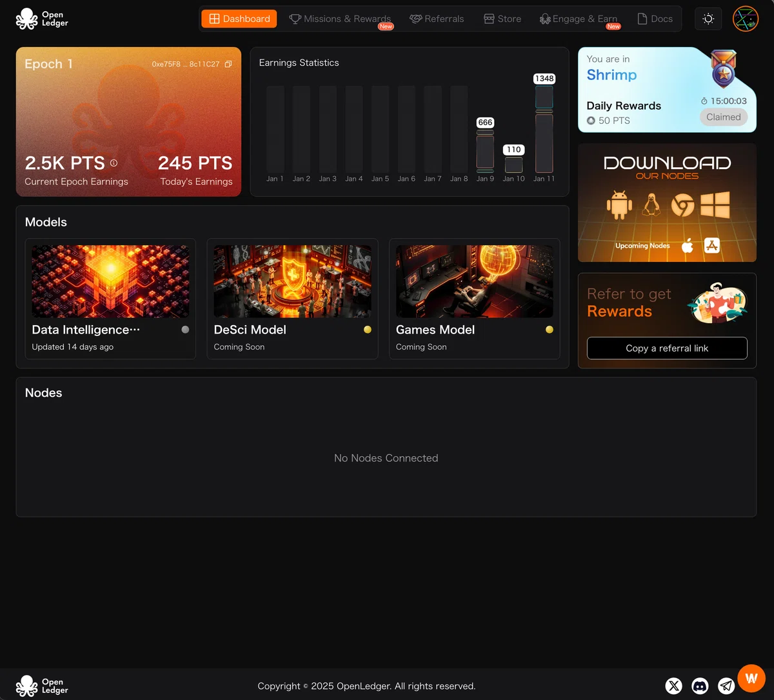Click the footer OpenLedger octopus logo

coord(42,686)
